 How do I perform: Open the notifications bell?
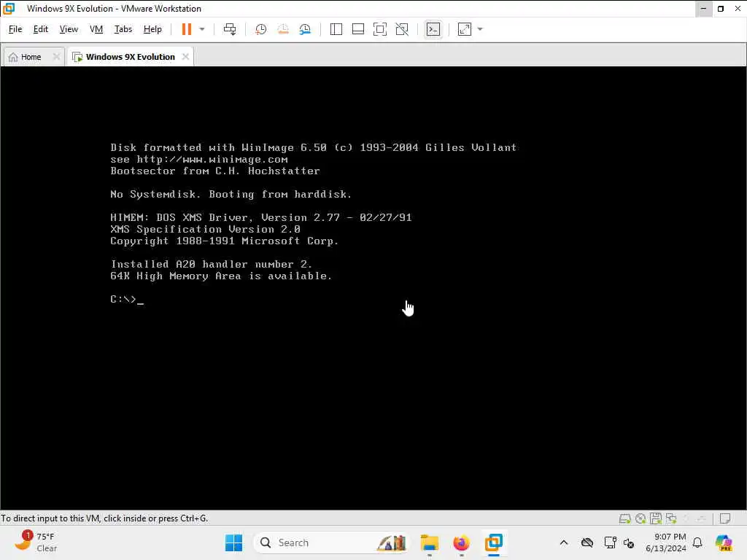(x=697, y=542)
